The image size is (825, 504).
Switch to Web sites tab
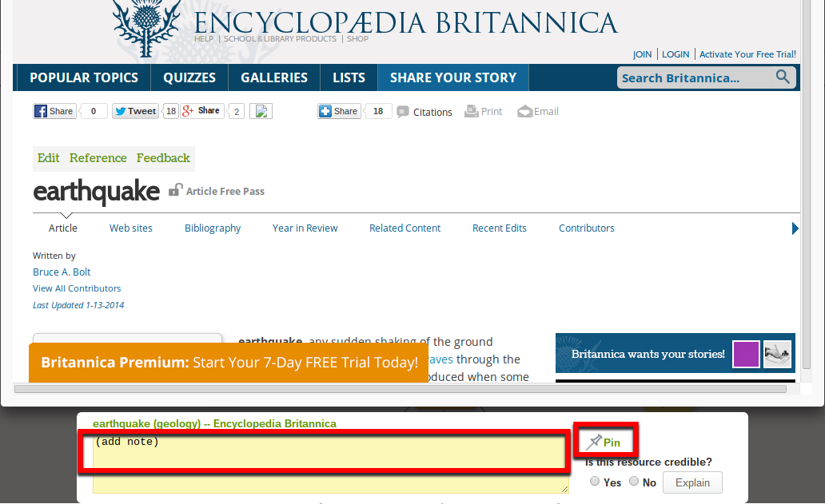(x=131, y=228)
